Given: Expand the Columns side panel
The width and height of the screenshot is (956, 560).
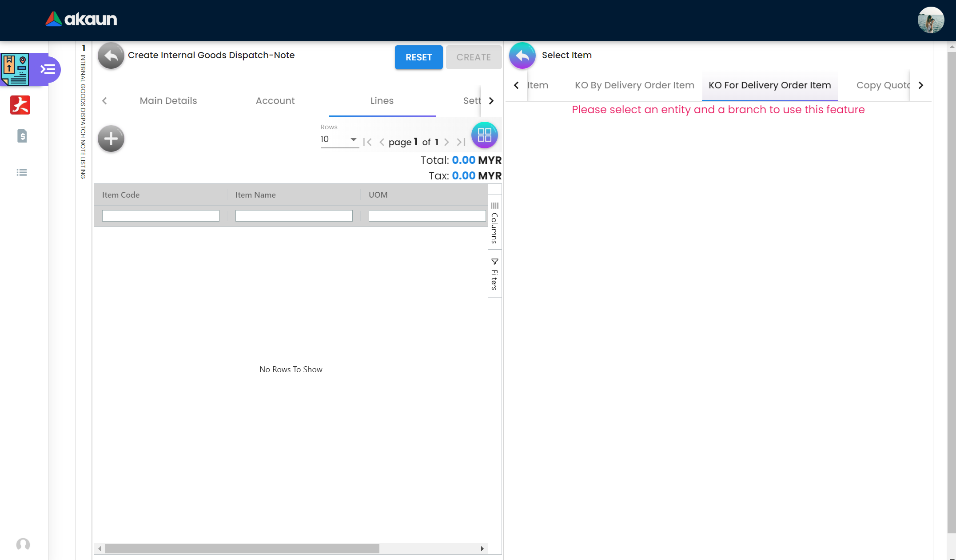Looking at the screenshot, I should (x=494, y=223).
